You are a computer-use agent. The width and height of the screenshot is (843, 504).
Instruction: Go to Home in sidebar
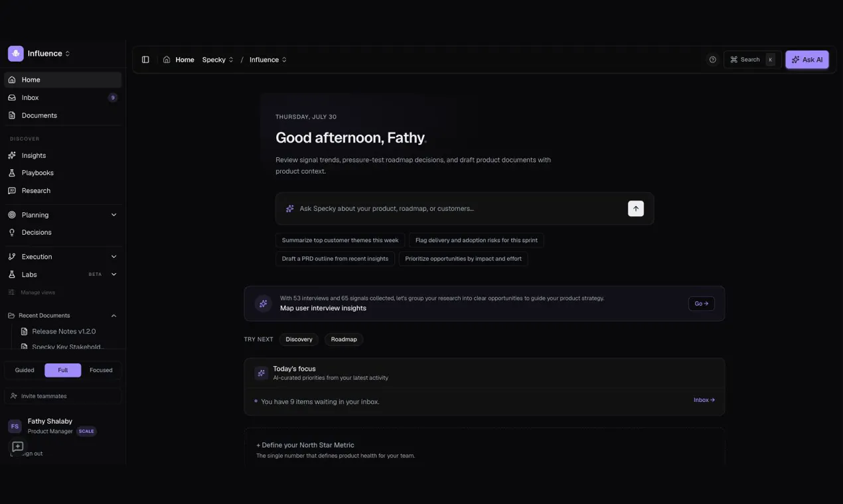[x=63, y=80]
